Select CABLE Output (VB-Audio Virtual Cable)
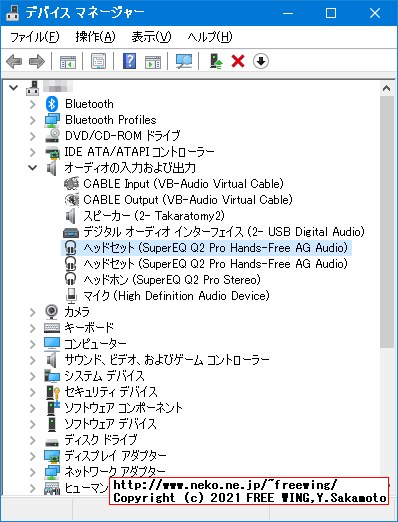This screenshot has height=522, width=398. [x=188, y=200]
